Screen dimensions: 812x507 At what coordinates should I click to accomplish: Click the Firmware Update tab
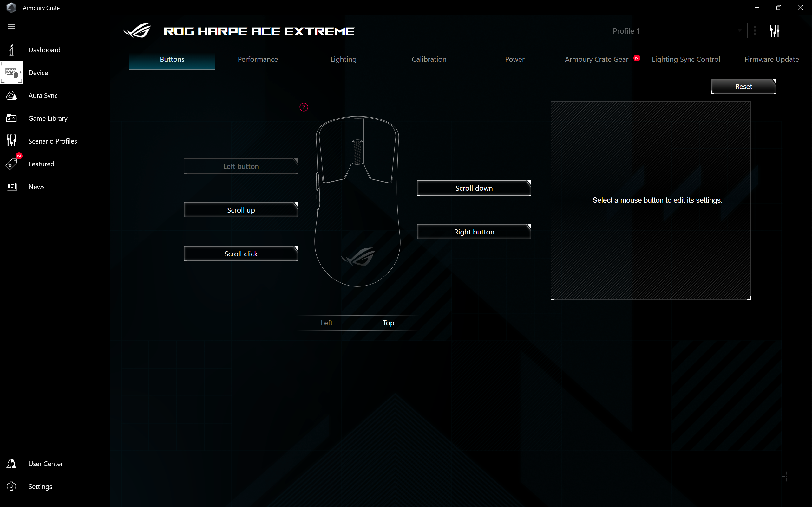pos(771,59)
